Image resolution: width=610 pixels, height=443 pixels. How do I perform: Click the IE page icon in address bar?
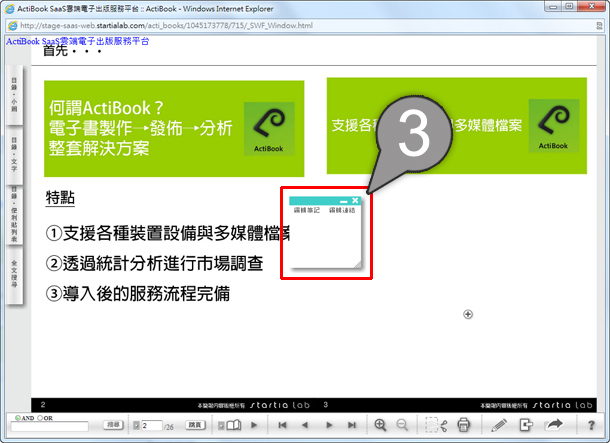[x=13, y=26]
